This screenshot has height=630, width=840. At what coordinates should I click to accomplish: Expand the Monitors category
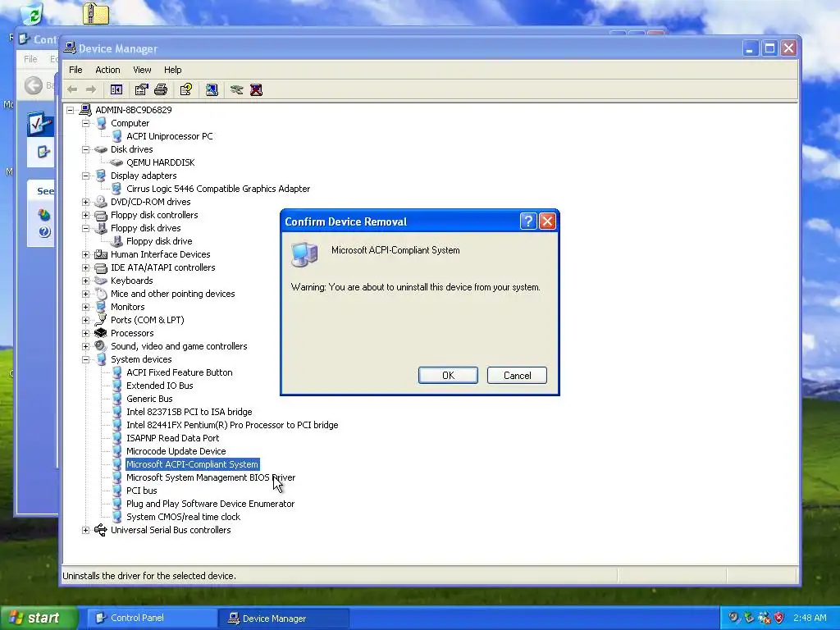pos(85,307)
